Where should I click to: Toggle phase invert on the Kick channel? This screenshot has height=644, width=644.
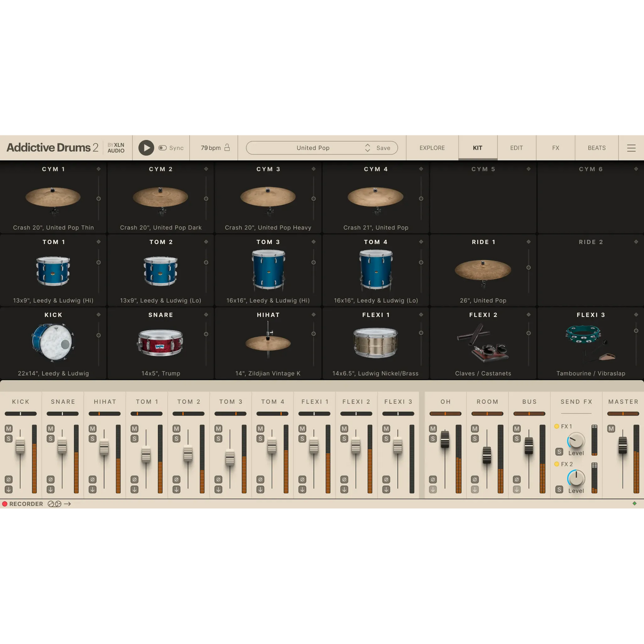pos(8,480)
